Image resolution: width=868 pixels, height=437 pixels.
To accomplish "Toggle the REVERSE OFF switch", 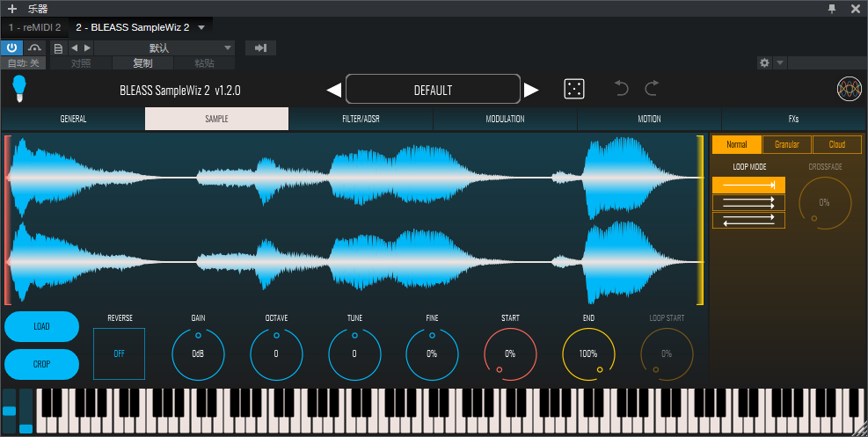I will [x=119, y=353].
